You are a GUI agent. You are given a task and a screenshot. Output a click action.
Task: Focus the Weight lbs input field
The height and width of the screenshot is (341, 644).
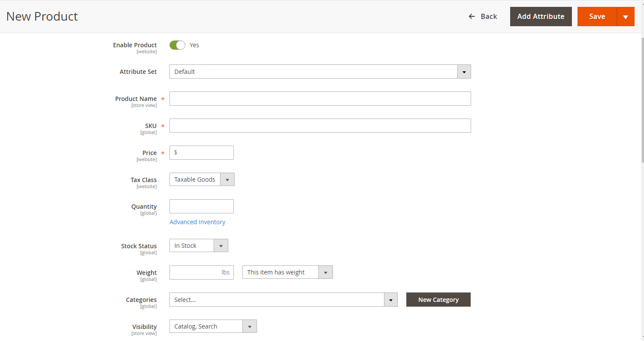tap(202, 272)
